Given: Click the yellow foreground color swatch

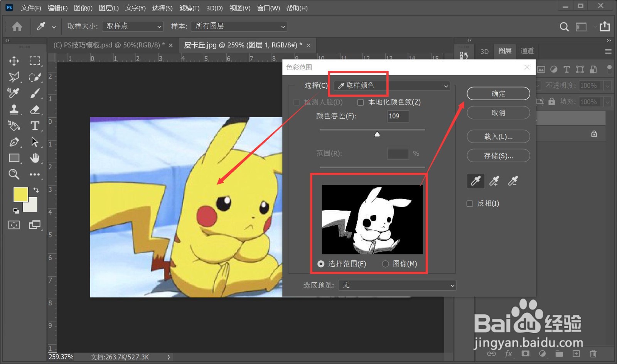Looking at the screenshot, I should (20, 194).
